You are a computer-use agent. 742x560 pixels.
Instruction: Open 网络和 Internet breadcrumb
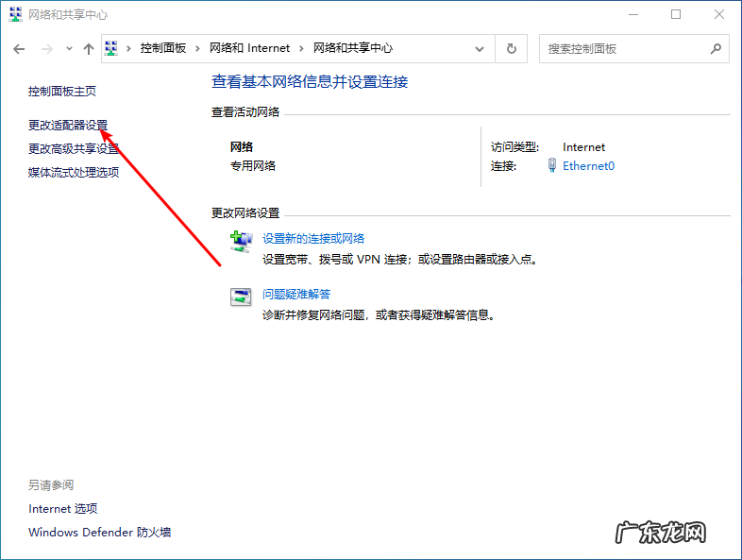tap(249, 48)
